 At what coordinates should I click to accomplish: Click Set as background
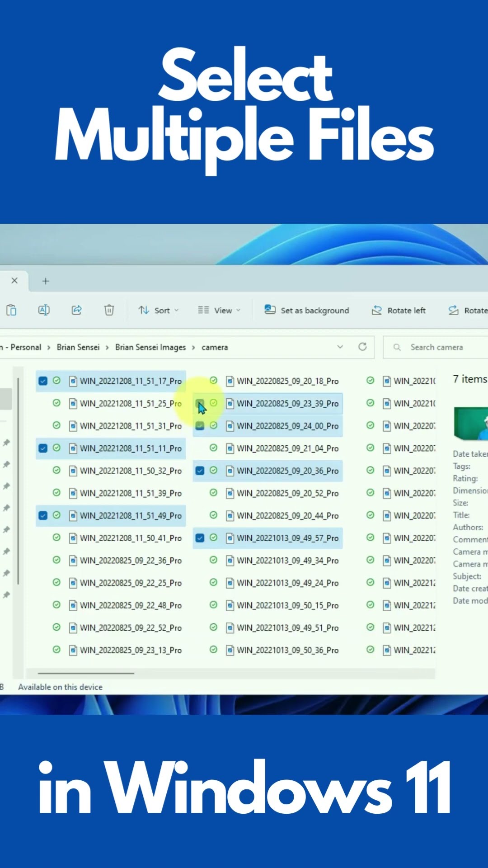(x=307, y=311)
